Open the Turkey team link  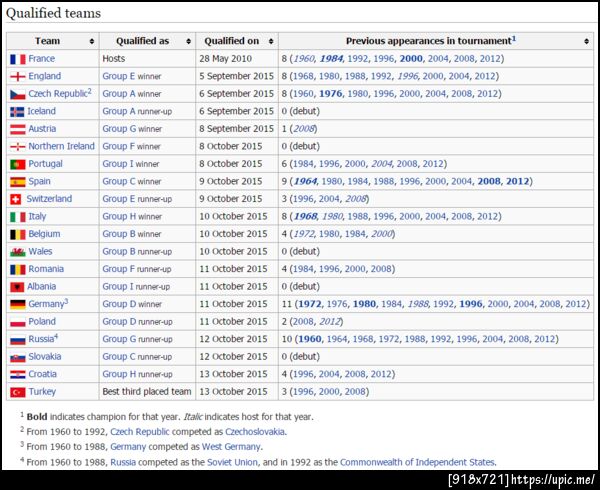(42, 392)
